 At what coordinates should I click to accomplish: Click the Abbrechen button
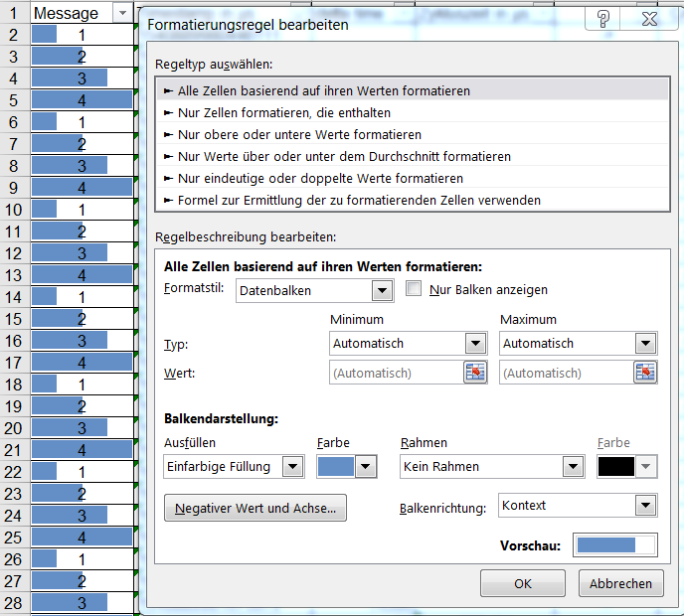(x=620, y=583)
